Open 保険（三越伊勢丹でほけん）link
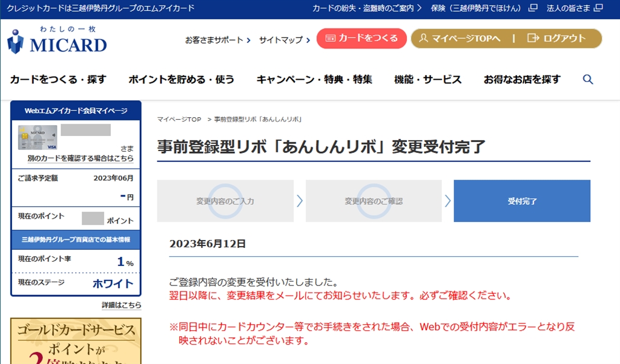Image resolution: width=620 pixels, height=364 pixels. 476,8
